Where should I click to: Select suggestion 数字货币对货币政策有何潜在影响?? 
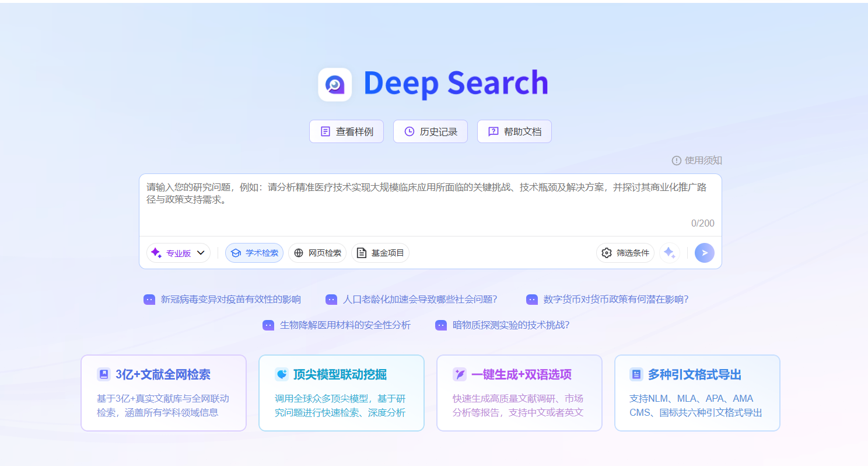pos(607,300)
